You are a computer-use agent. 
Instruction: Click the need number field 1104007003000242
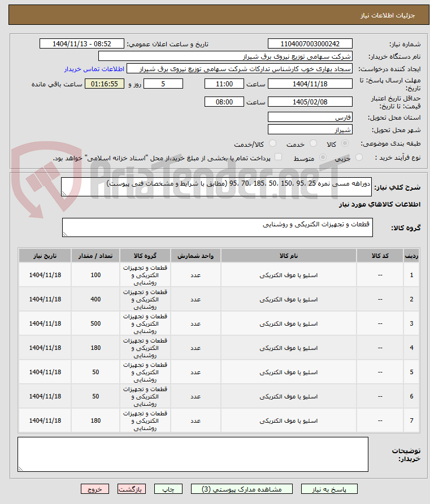click(x=310, y=43)
